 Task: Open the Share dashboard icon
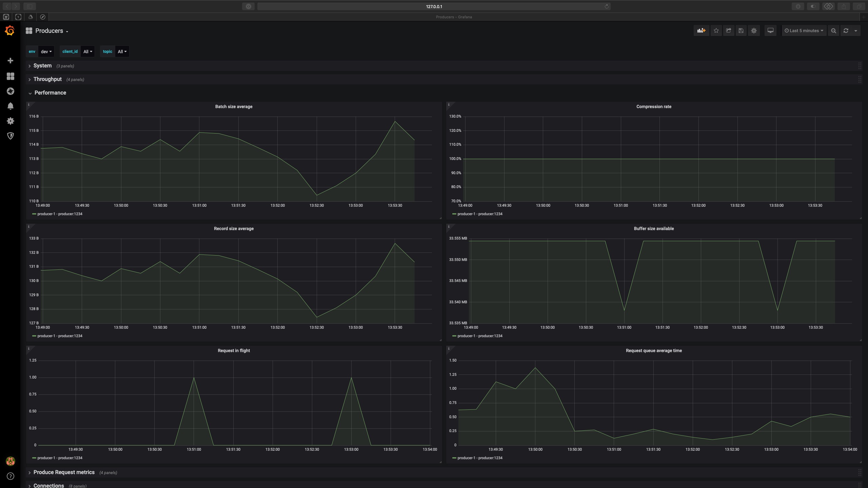[728, 31]
